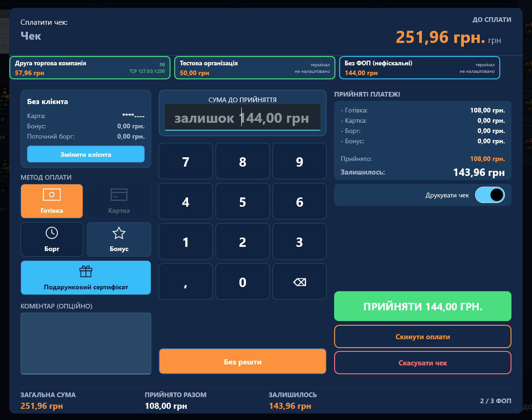Tap digit 6 on the numeric keypad
This screenshot has width=532, height=420.
(299, 201)
